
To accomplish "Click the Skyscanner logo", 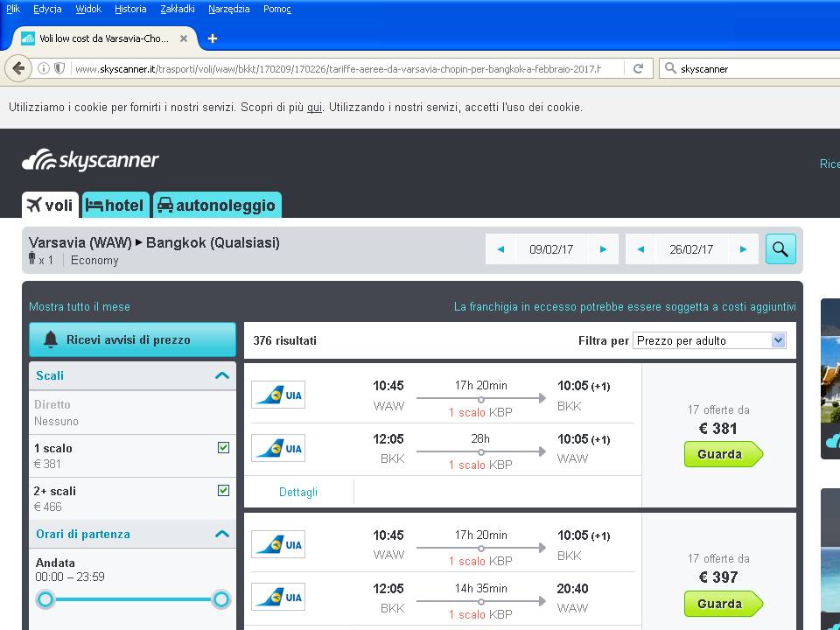I will pos(90,159).
